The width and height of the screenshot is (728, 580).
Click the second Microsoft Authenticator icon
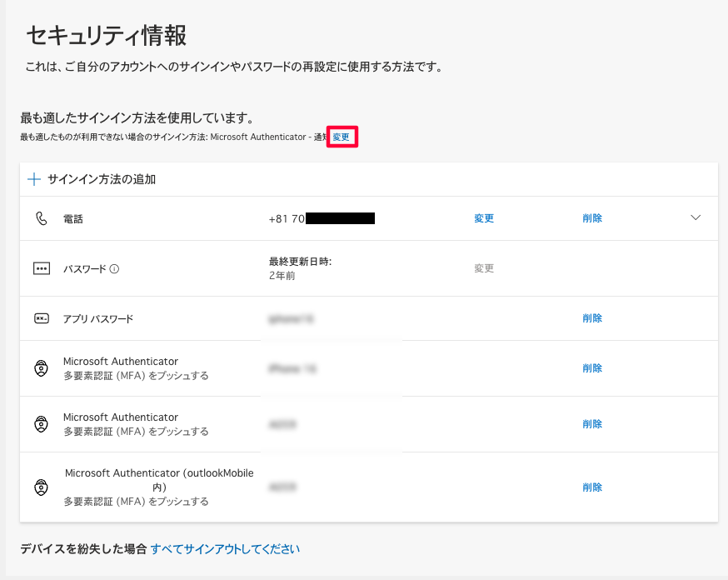(42, 424)
